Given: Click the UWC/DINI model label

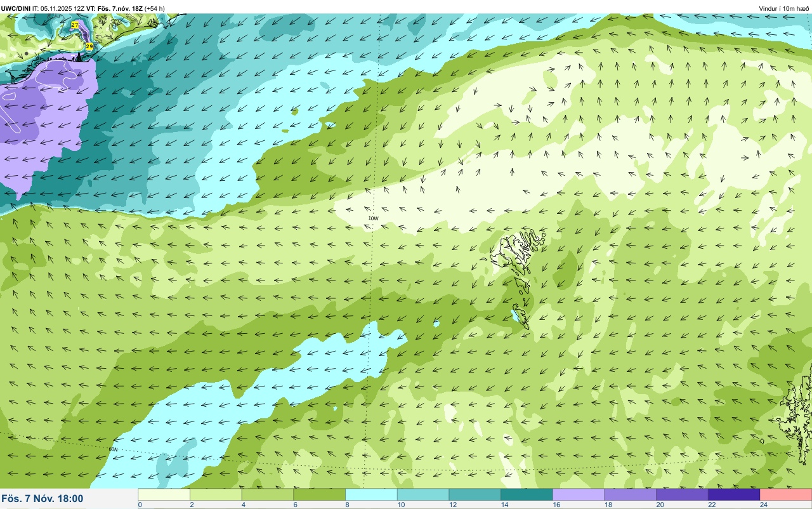Looking at the screenshot, I should (x=16, y=8).
